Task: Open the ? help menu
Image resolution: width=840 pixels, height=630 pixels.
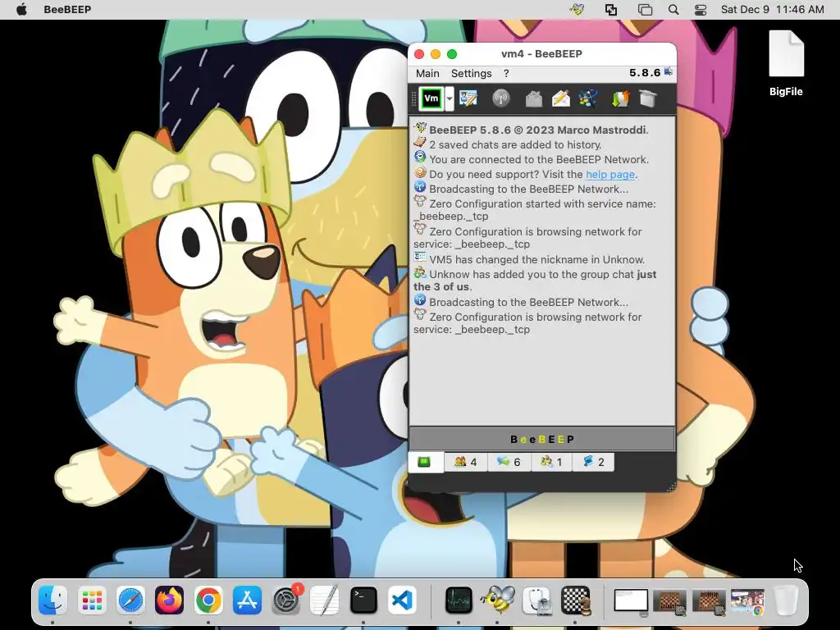Action: (x=506, y=73)
